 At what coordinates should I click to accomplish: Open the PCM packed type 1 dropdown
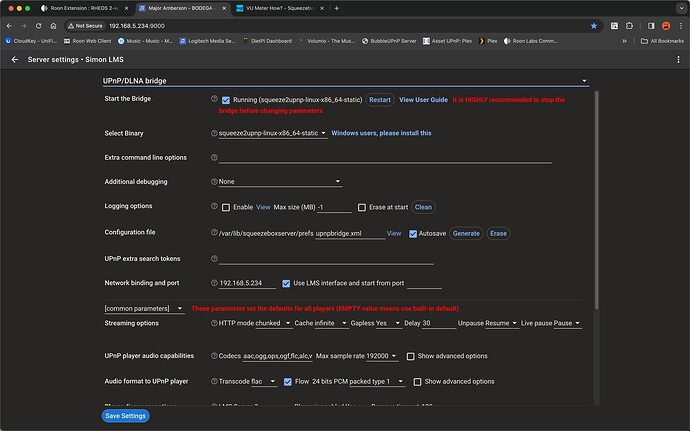tap(377, 381)
